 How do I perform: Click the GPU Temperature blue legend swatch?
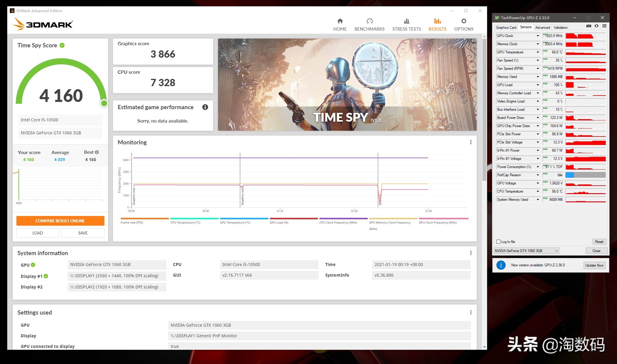tap(244, 218)
